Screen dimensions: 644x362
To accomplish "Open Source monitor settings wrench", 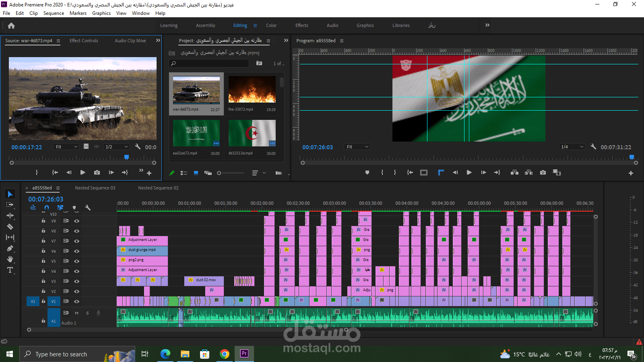I will [138, 147].
